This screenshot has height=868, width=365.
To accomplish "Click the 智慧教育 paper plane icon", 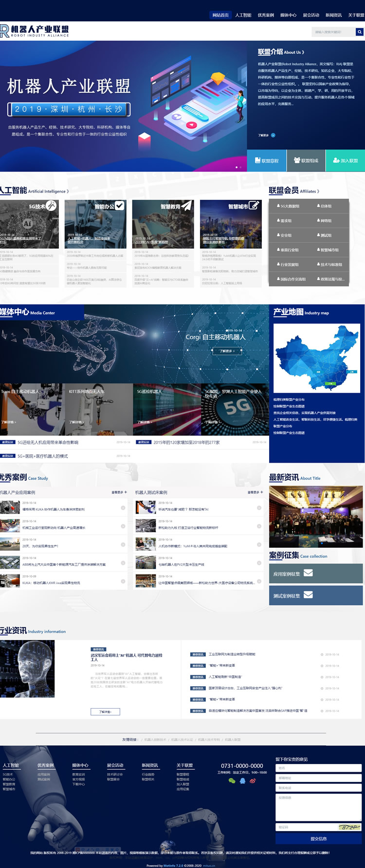I will tap(187, 206).
